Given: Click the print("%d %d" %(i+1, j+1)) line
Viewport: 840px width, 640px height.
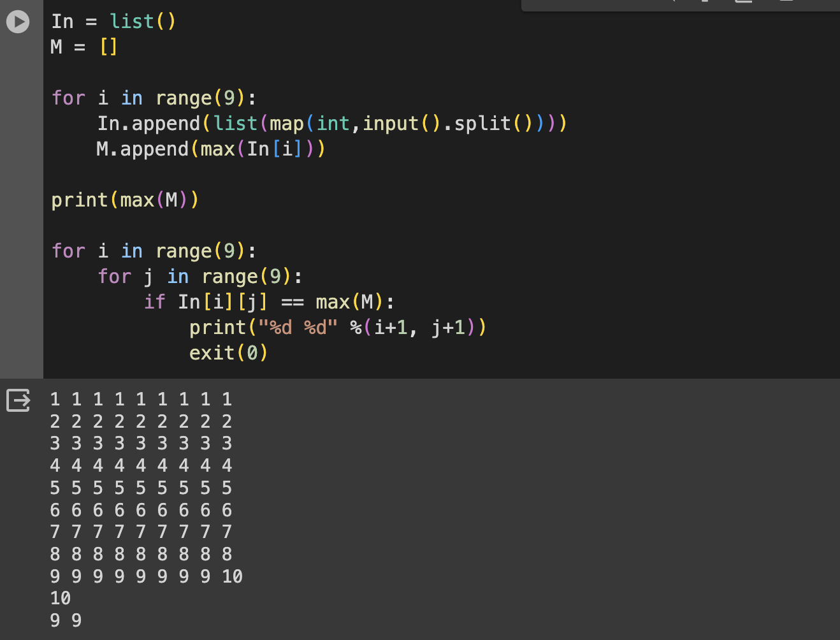Looking at the screenshot, I should [338, 328].
